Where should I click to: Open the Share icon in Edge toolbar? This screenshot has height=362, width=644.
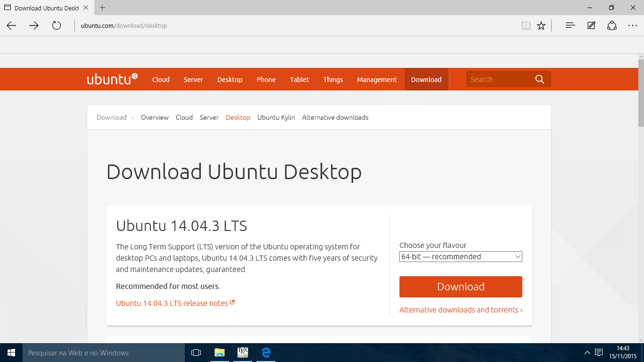click(612, 26)
